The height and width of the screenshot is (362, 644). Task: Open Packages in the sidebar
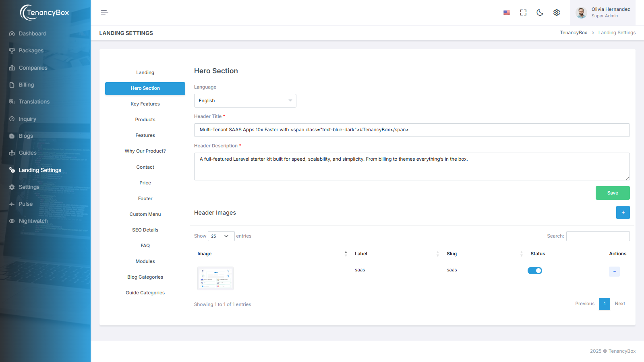pyautogui.click(x=31, y=51)
